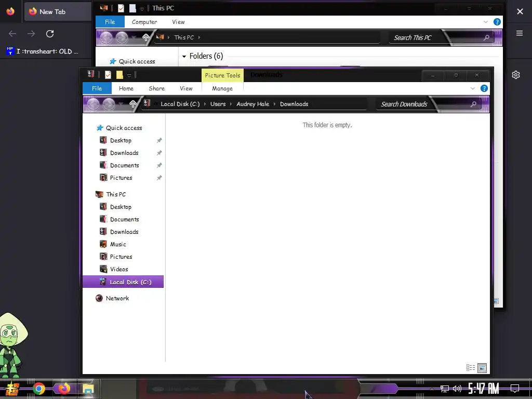Click This PC in the back window breadcrumb
Image resolution: width=532 pixels, height=399 pixels.
184,37
